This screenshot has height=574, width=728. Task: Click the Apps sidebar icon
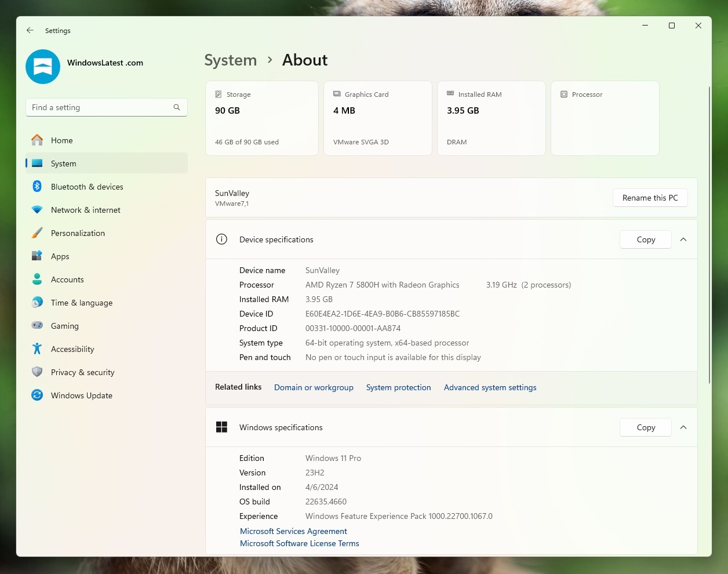37,256
